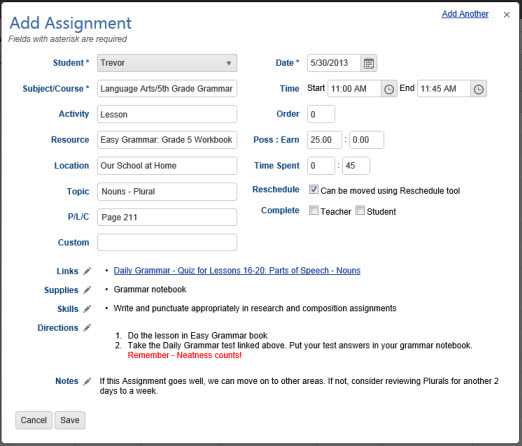Screen dimensions: 522x446
Task: Click the Cancel button
Action: [33, 420]
